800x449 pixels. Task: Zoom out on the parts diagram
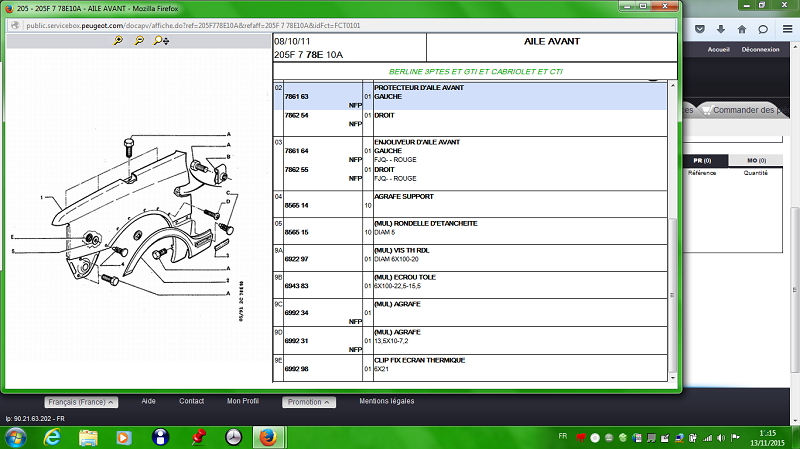[x=139, y=40]
